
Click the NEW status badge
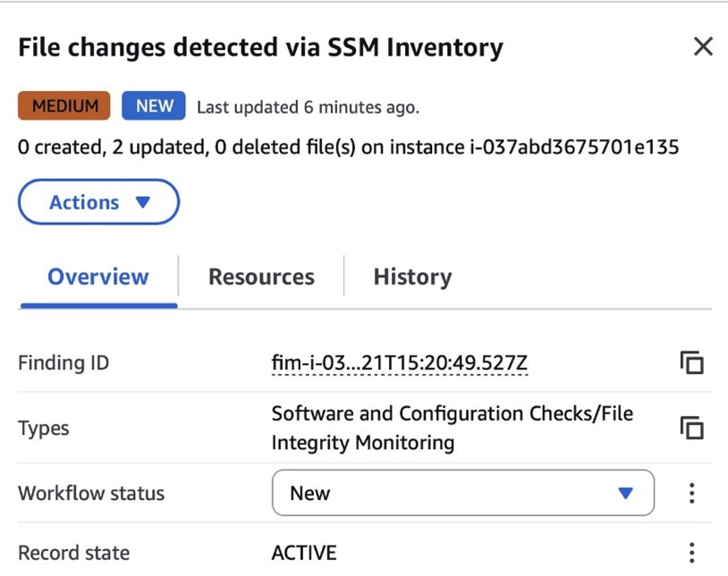(x=153, y=106)
